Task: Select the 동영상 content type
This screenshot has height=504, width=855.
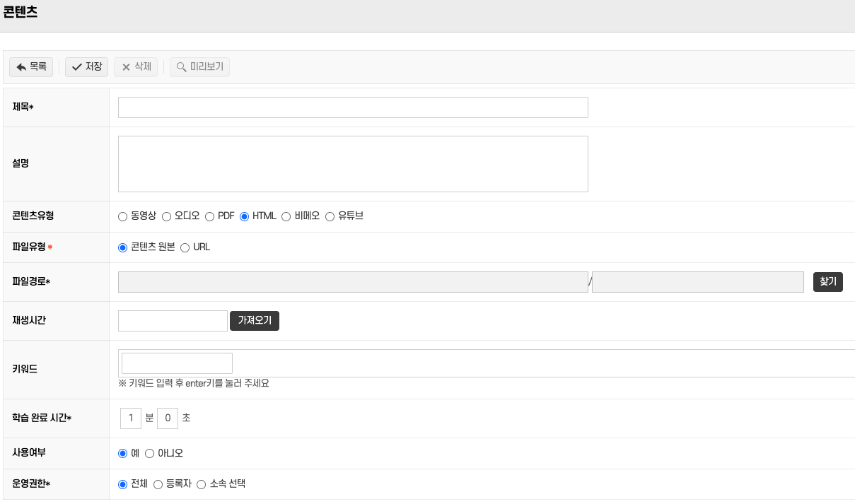Action: (x=123, y=216)
